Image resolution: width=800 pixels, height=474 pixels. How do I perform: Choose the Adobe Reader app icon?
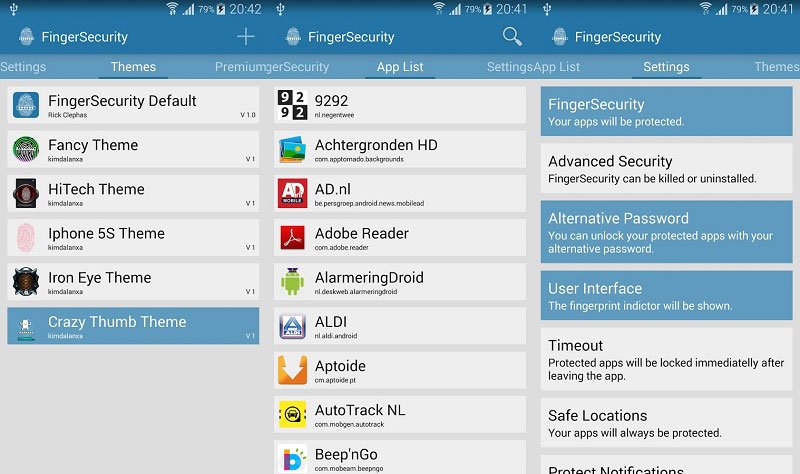point(292,237)
